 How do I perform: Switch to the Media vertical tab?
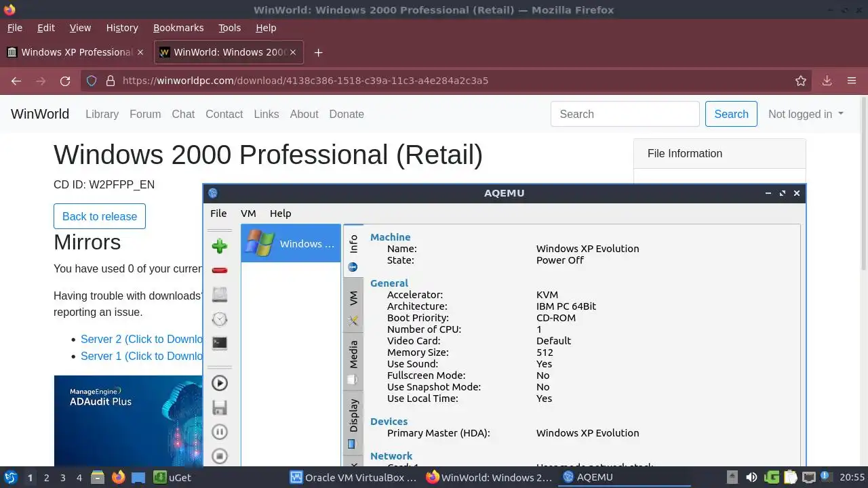click(x=353, y=361)
